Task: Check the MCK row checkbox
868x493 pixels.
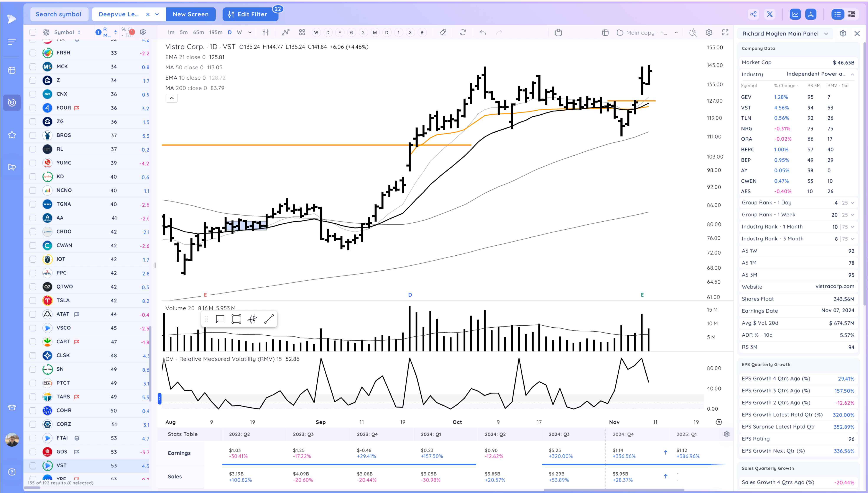Action: pos(33,66)
